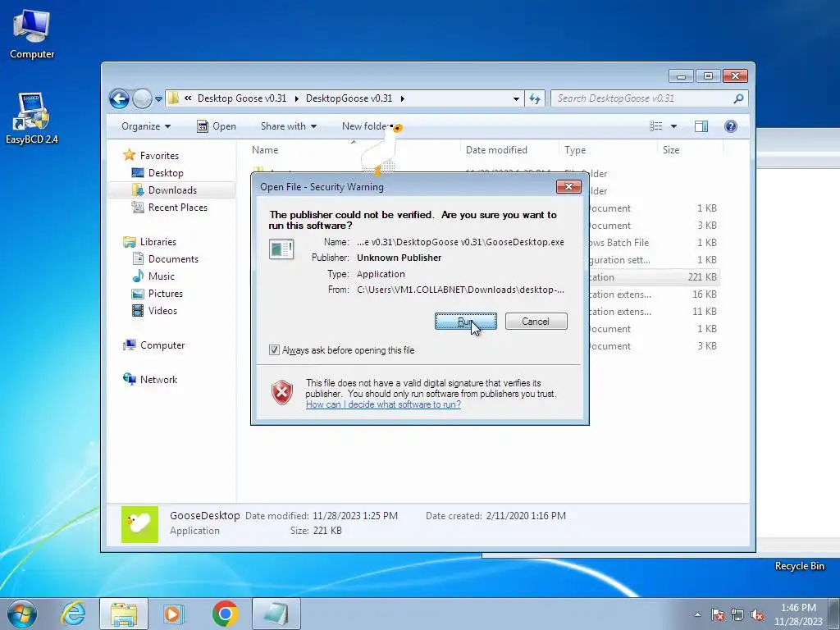Open Explorer help

[731, 126]
